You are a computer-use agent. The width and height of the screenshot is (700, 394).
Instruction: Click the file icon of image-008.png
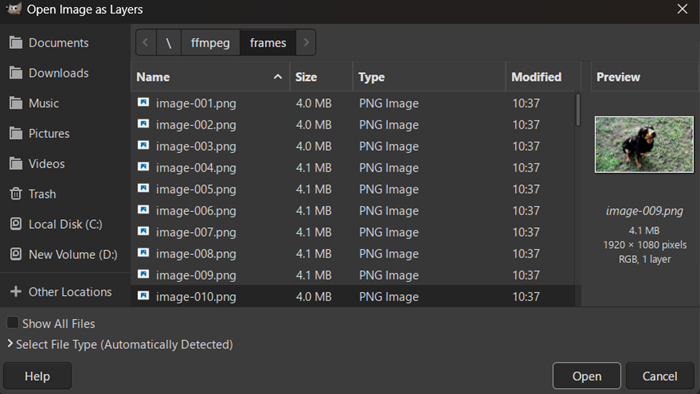[x=143, y=253]
